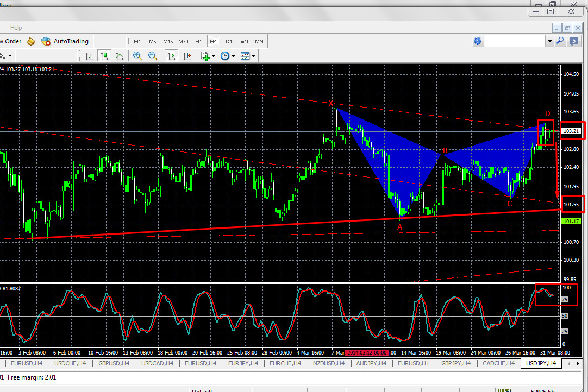
Task: Select the active USDJPY,H4 chart tab
Action: coord(541,363)
